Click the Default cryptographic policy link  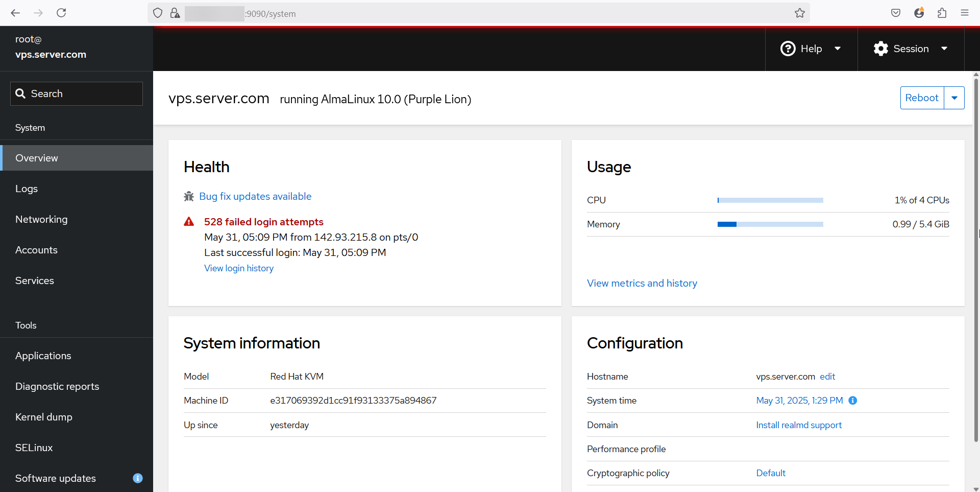click(771, 473)
